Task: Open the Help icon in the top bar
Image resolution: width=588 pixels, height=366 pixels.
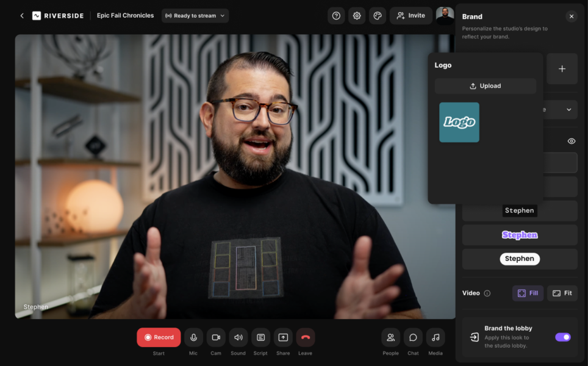Action: pyautogui.click(x=336, y=15)
